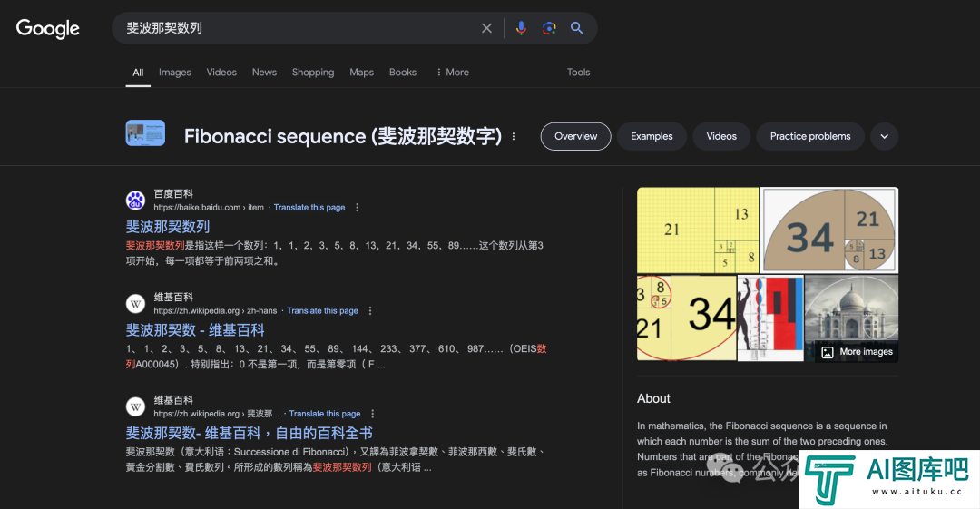Switch to the News tab
The width and height of the screenshot is (980, 509).
264,73
